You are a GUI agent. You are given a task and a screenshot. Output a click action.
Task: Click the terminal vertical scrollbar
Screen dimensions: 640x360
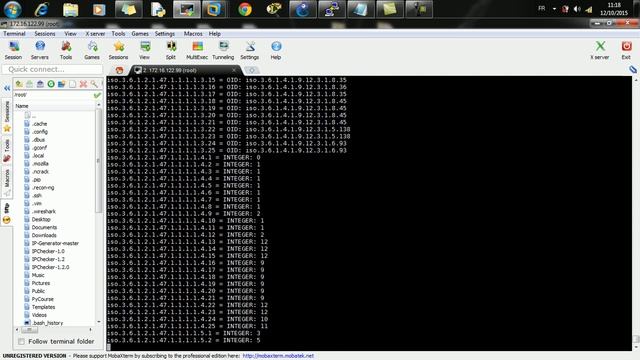[636, 212]
